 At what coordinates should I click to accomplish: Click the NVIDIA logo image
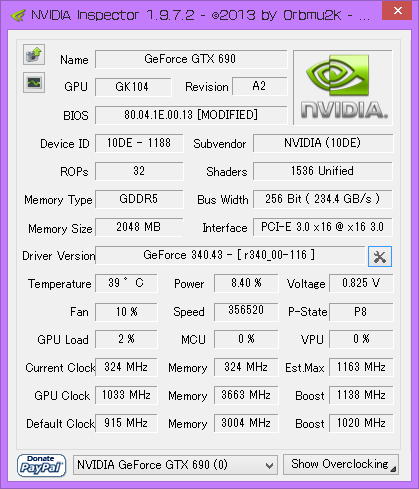click(343, 88)
